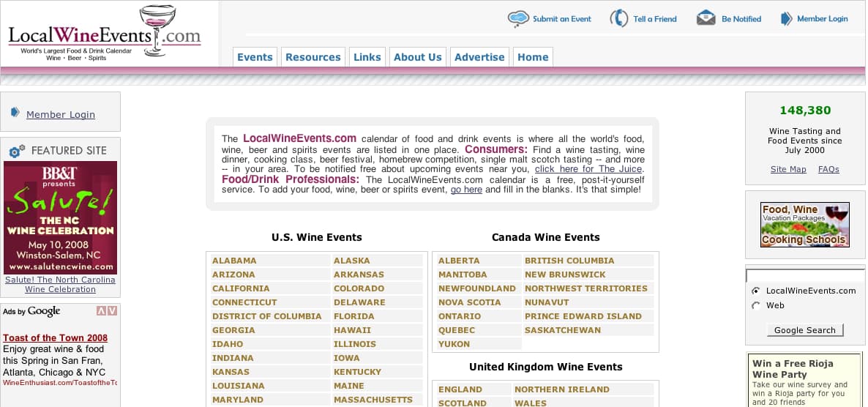Open the British Columbia events link

tap(569, 261)
